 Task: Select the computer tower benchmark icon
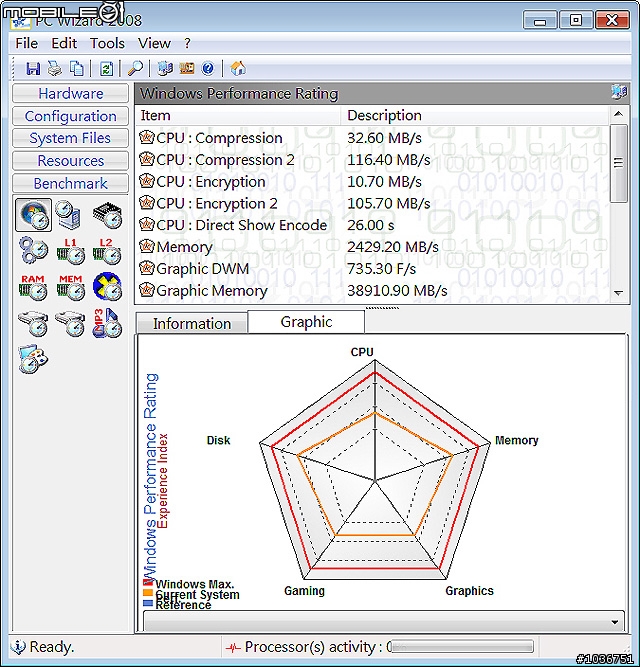point(68,215)
